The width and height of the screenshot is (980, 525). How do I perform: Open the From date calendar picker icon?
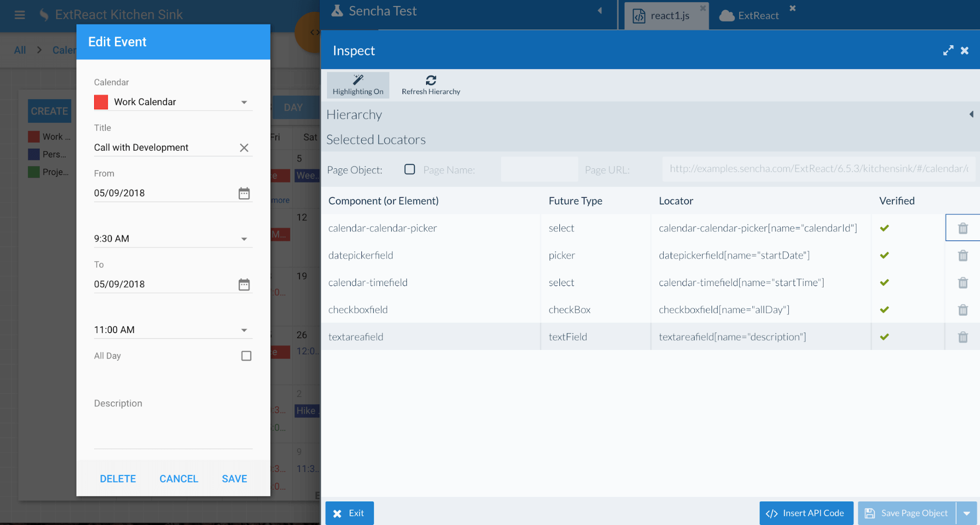(244, 193)
